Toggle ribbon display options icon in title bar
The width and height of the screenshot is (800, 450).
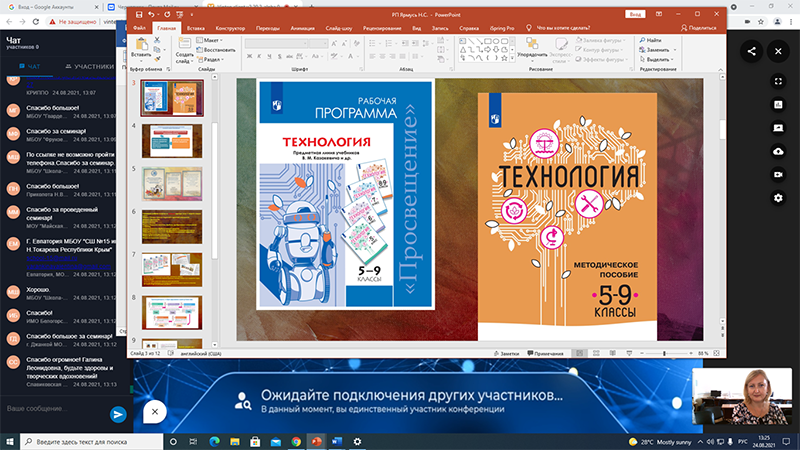[659, 14]
